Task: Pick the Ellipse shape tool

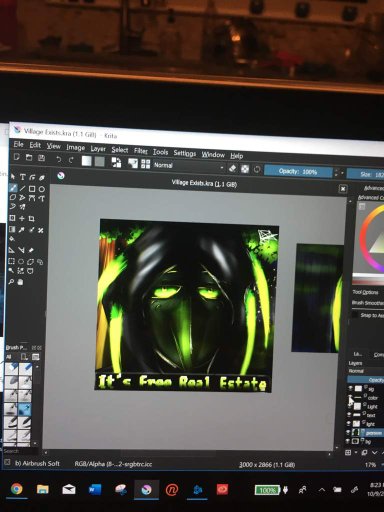Action: pyautogui.click(x=42, y=189)
